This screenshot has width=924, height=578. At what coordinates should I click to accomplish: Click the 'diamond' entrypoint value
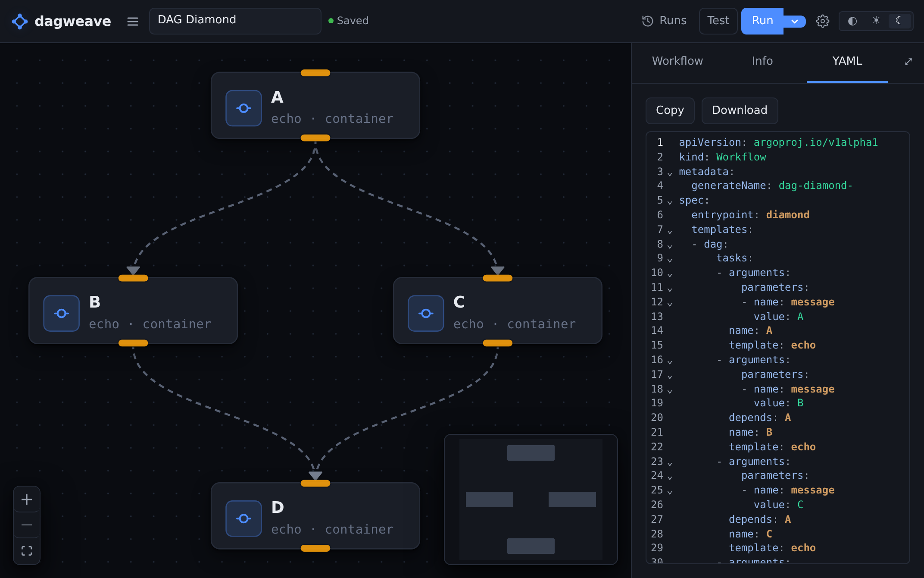pyautogui.click(x=787, y=215)
